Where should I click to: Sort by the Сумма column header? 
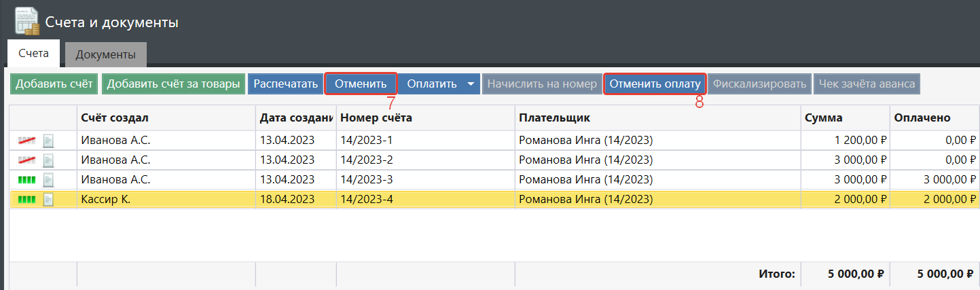click(823, 118)
